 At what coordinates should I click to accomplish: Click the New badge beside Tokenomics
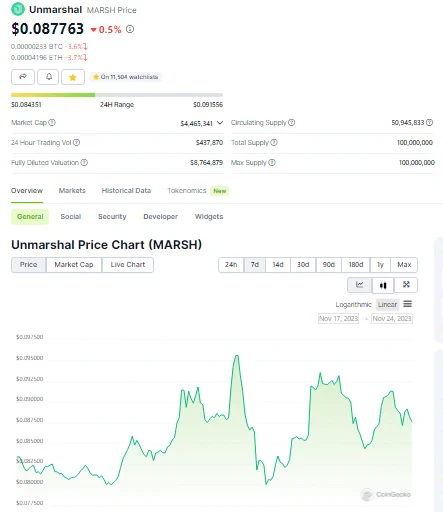click(220, 191)
